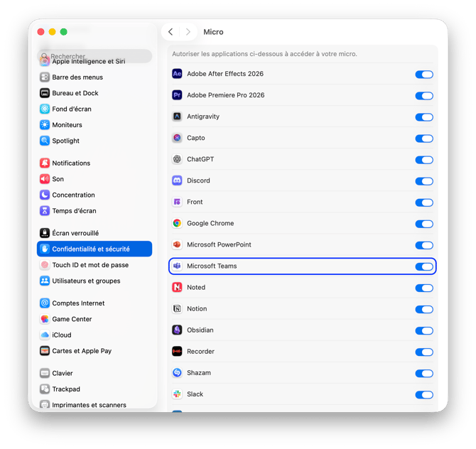Open the iCloud settings section
This screenshot has height=449, width=476.
[61, 335]
